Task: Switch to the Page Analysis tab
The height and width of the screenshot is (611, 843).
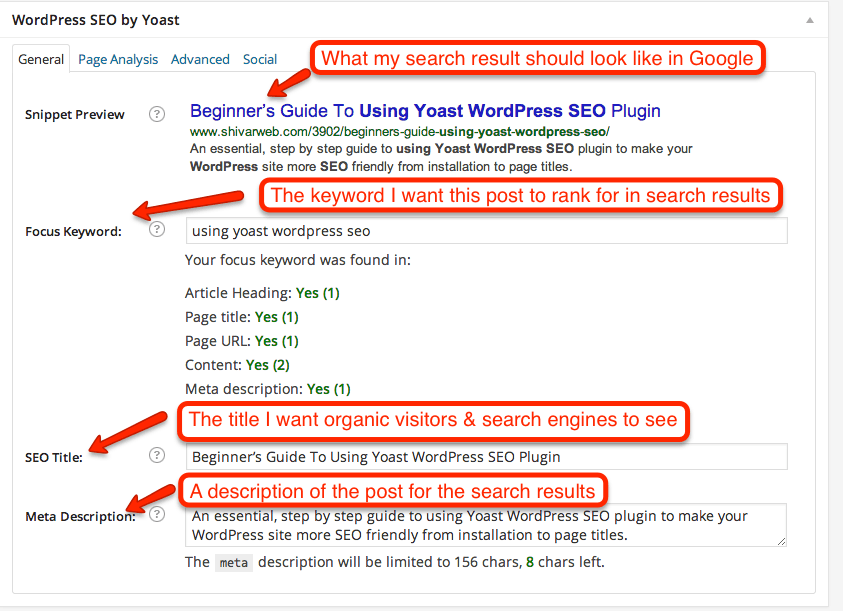Action: (x=117, y=59)
